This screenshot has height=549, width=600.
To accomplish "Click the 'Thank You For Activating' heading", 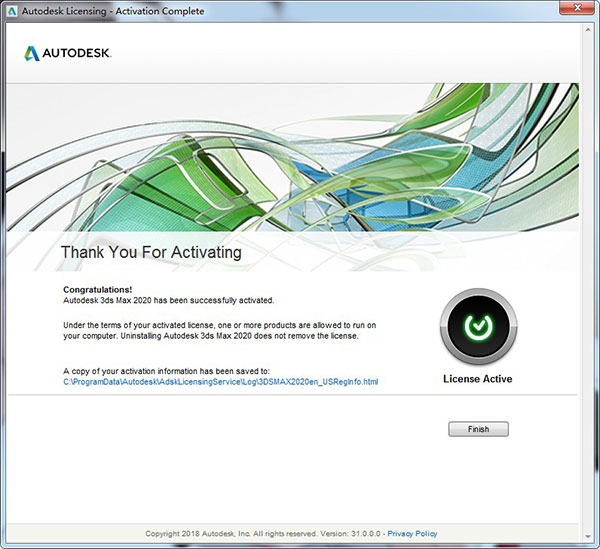I will pyautogui.click(x=151, y=252).
